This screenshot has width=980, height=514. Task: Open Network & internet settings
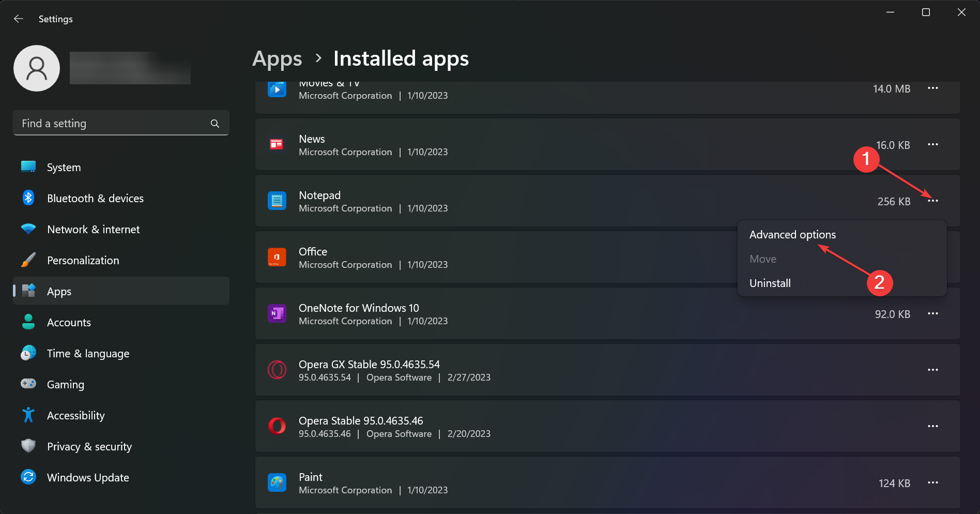click(x=121, y=229)
